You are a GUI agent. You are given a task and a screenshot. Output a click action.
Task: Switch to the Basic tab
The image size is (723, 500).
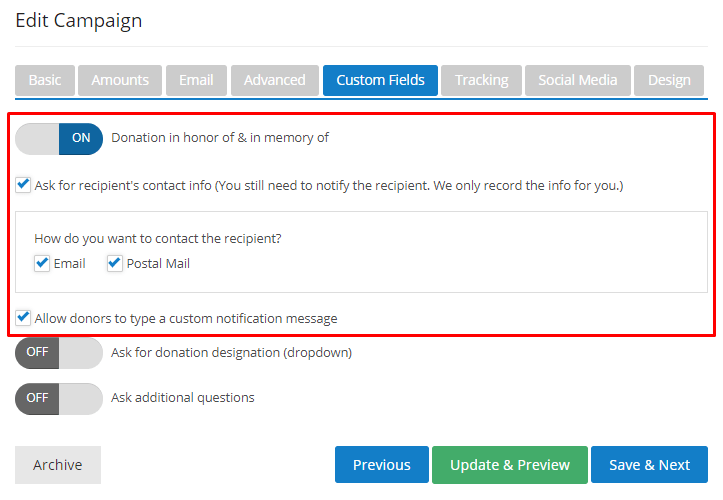tap(45, 81)
